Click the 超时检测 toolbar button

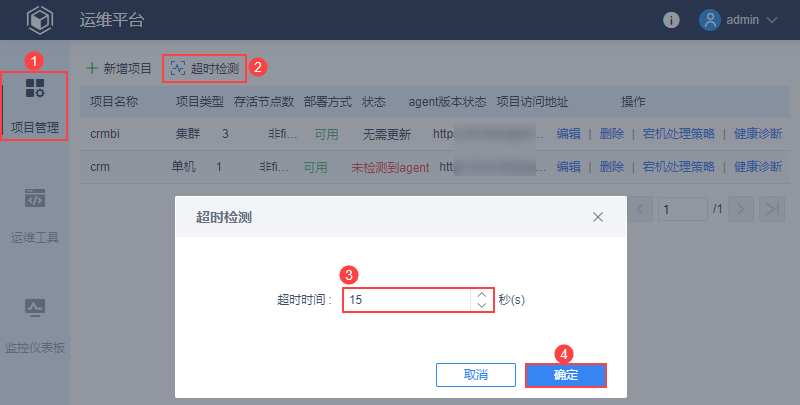pos(205,68)
